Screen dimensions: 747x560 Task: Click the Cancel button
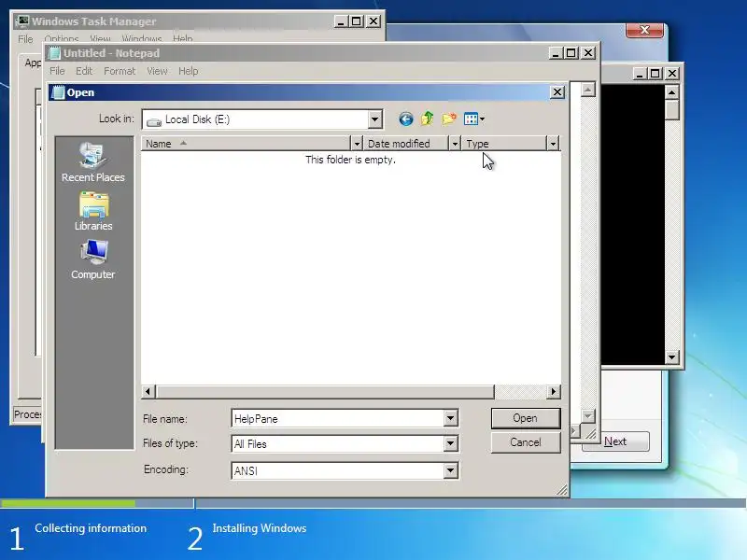coord(526,442)
